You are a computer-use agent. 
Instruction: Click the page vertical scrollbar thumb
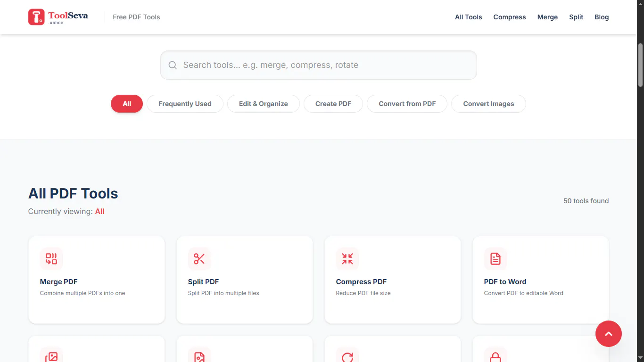pos(640,65)
